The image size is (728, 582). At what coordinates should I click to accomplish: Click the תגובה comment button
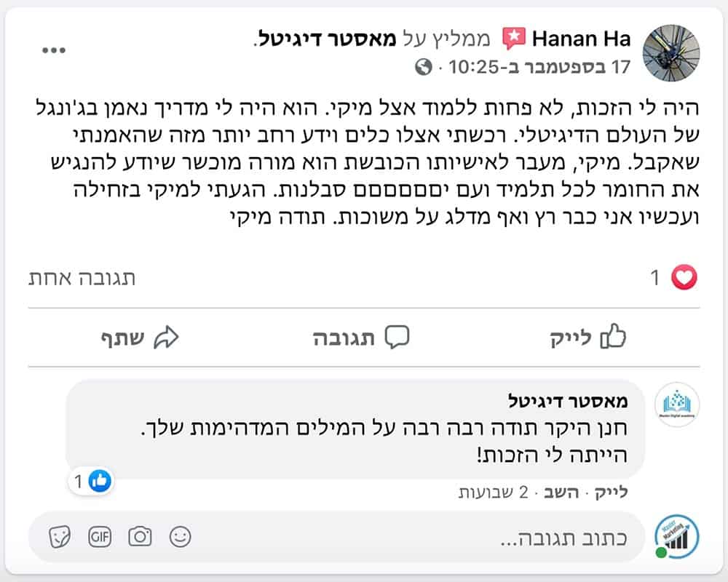[361, 338]
